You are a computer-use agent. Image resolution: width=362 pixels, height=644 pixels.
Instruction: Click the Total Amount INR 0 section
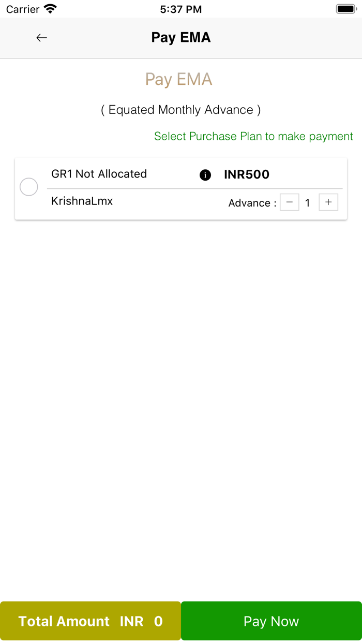[x=90, y=621]
